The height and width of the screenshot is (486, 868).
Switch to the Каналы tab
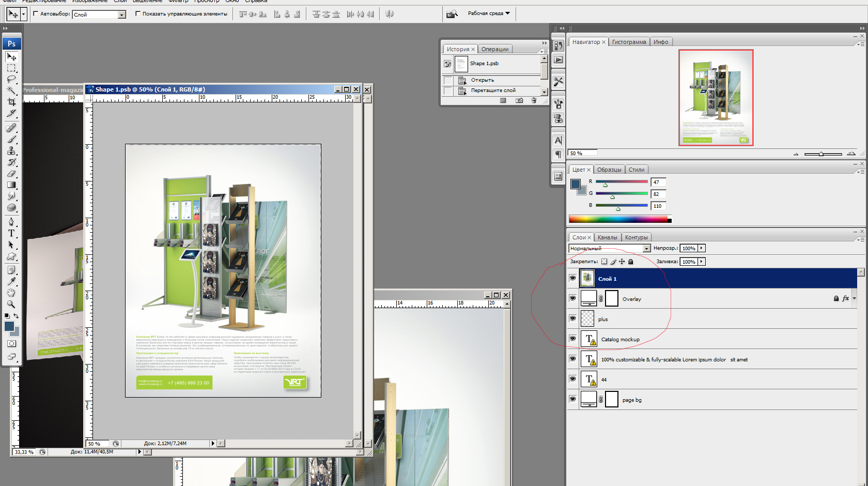[607, 237]
